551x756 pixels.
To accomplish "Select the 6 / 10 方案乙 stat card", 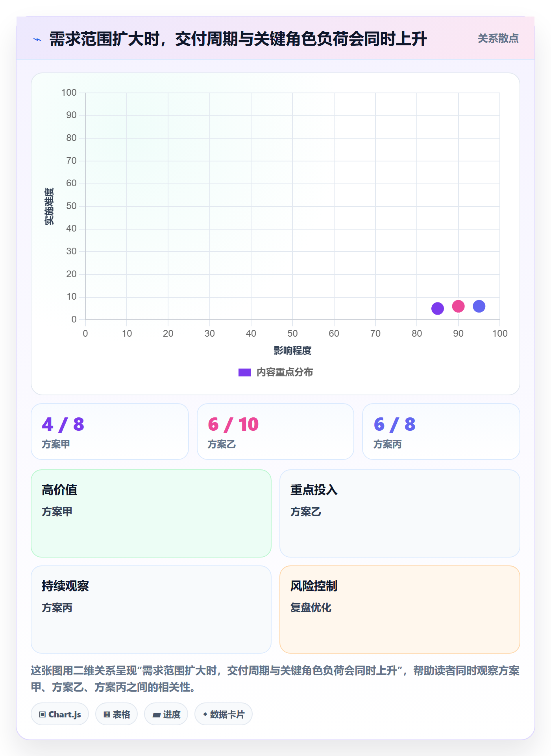I will coord(275,432).
